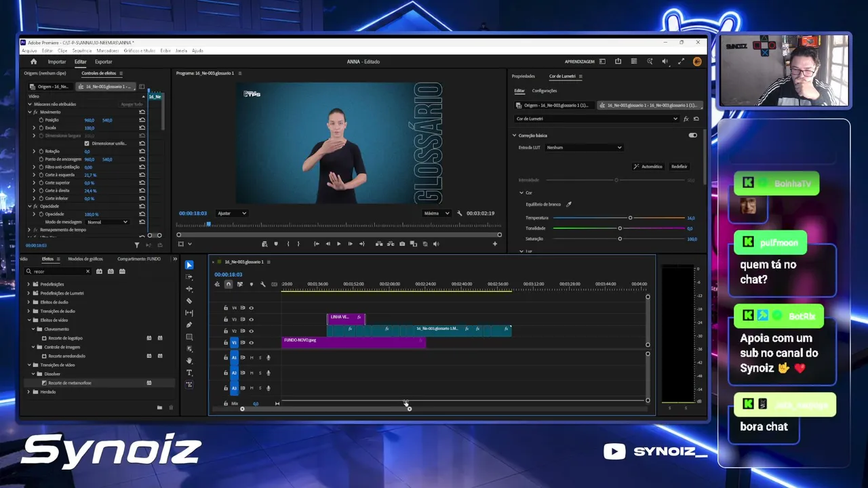868x488 pixels.
Task: Select the Track Select Forward tool
Action: [x=189, y=277]
